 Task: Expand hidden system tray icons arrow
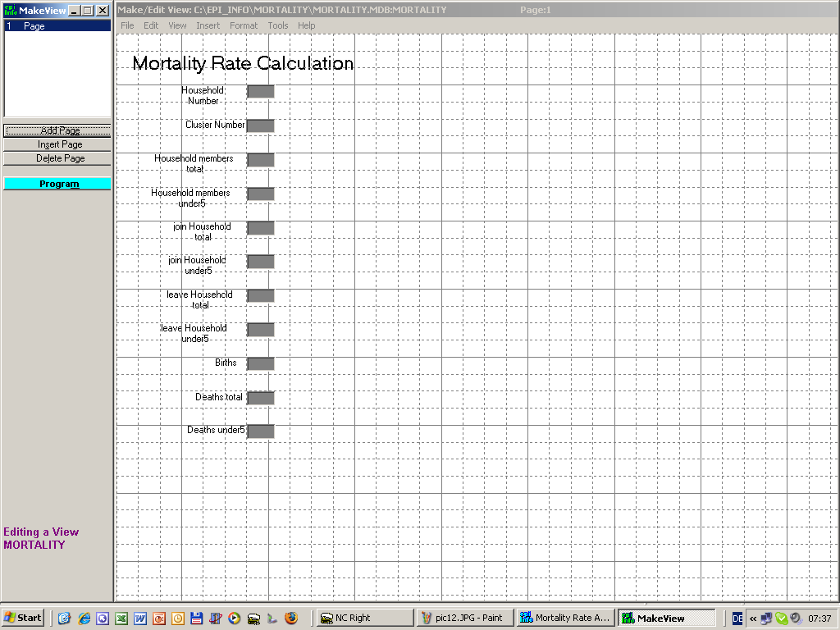753,619
